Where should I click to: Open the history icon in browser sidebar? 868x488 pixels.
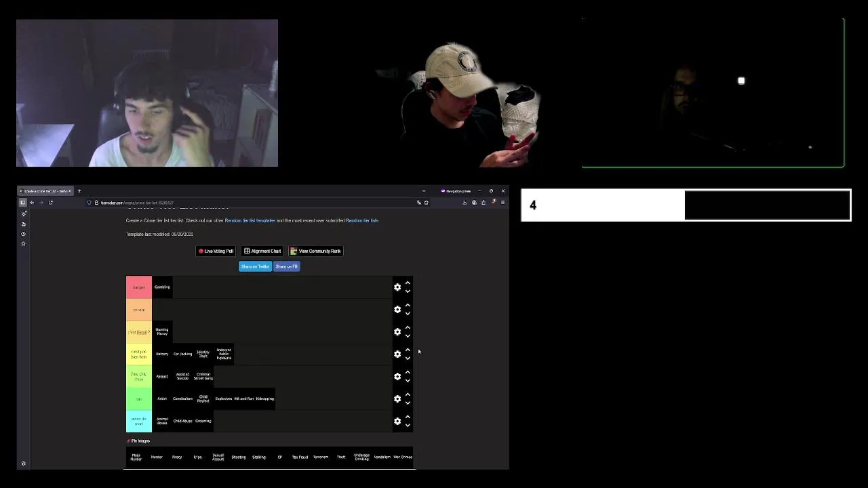pos(24,234)
